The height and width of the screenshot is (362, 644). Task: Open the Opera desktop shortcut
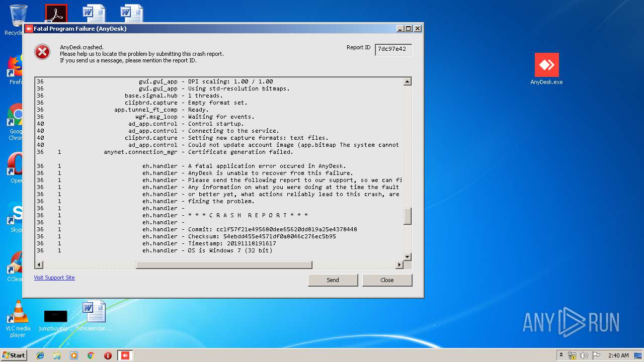(x=16, y=168)
